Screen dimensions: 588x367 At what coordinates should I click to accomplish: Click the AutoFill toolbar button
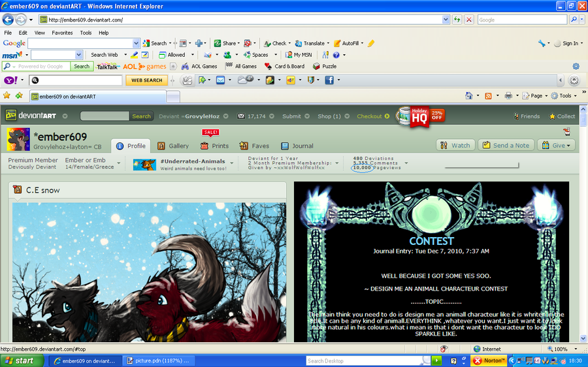tap(348, 43)
